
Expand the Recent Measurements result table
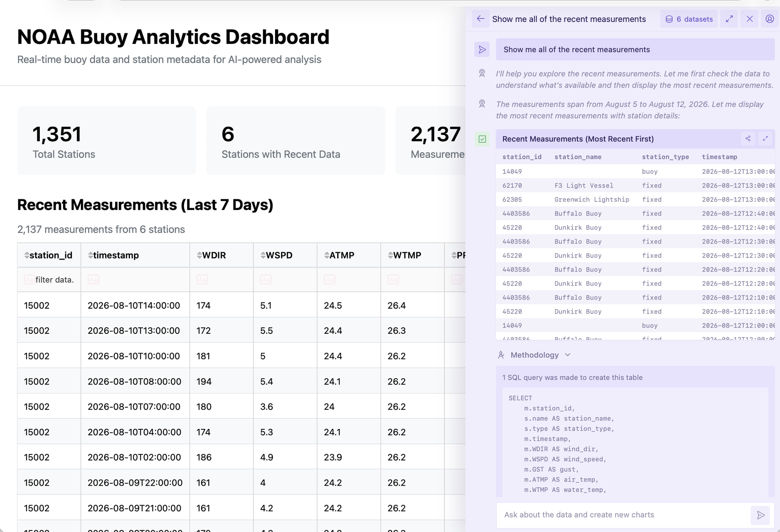[x=765, y=138]
